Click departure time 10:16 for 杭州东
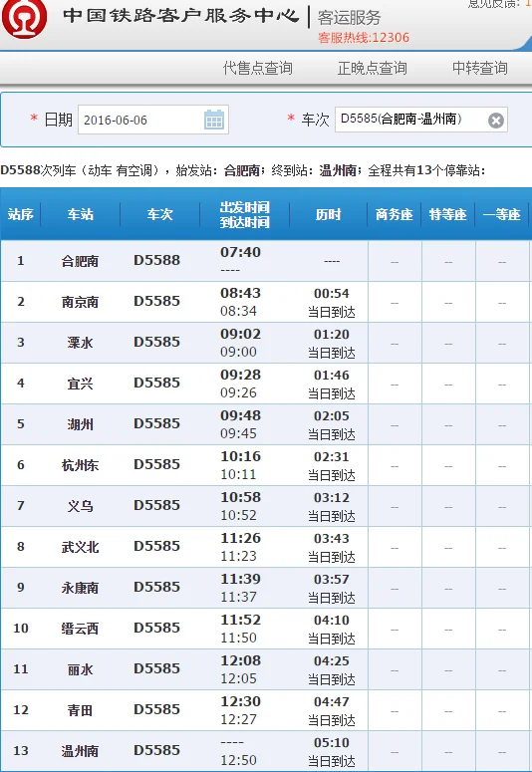Image resolution: width=532 pixels, height=772 pixels. [240, 456]
